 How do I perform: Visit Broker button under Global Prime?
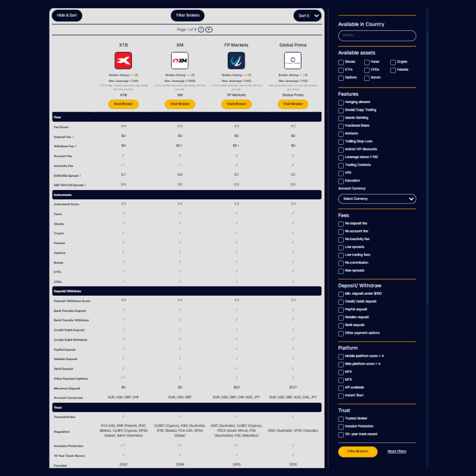tap(293, 104)
